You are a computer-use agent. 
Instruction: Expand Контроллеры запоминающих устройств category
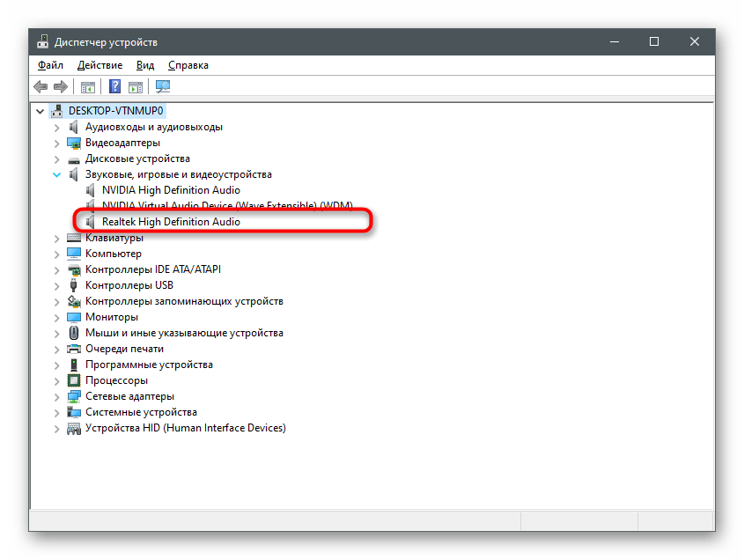pos(57,302)
